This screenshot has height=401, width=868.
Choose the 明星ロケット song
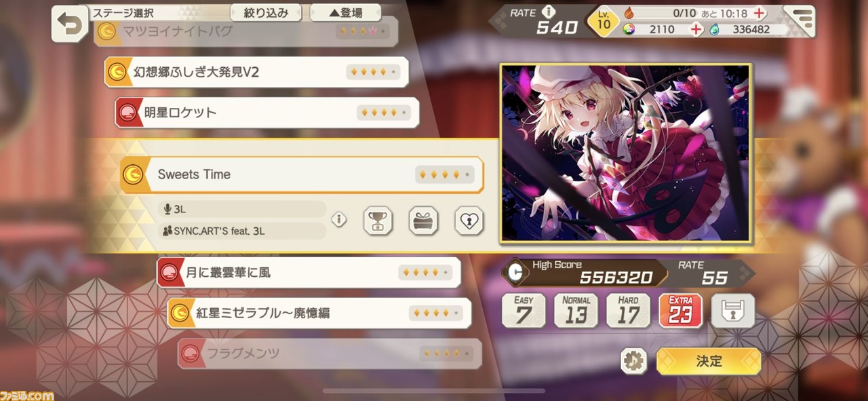[x=267, y=113]
